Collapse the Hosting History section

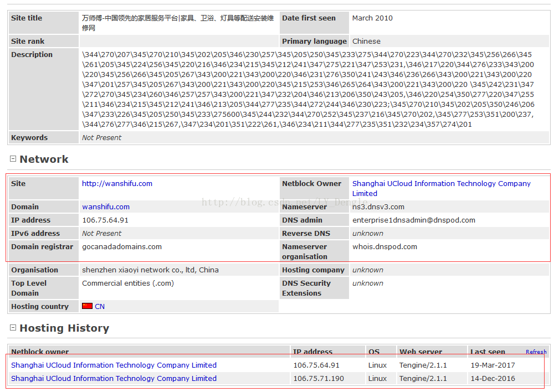(x=13, y=328)
